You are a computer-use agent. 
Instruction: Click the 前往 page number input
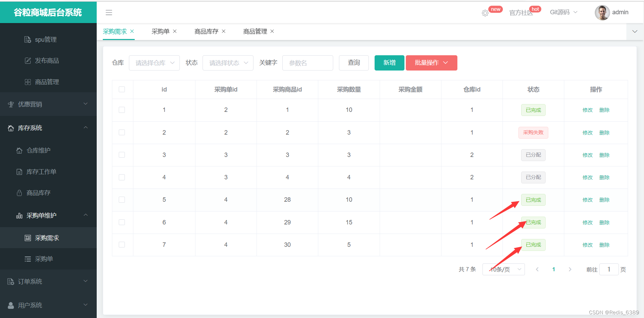(x=609, y=269)
